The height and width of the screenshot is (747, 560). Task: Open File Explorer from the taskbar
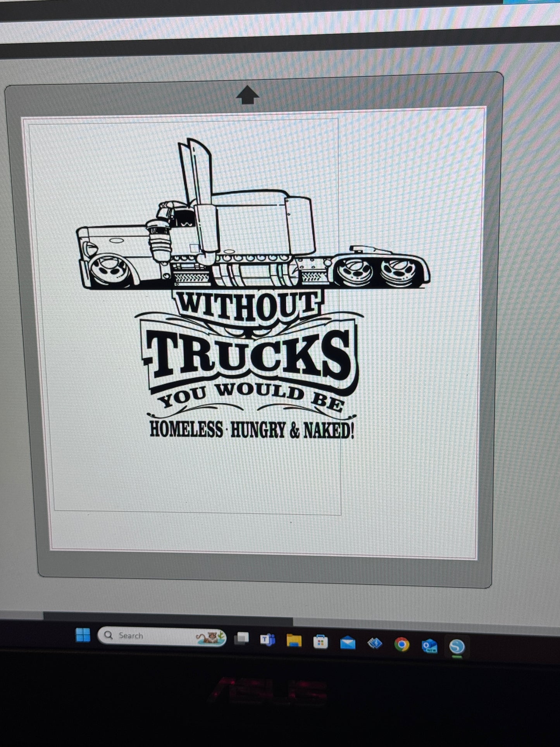[x=294, y=641]
